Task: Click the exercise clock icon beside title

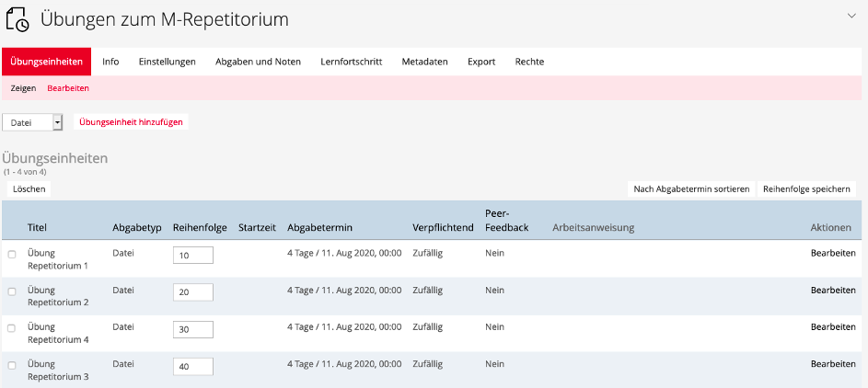Action: [18, 18]
